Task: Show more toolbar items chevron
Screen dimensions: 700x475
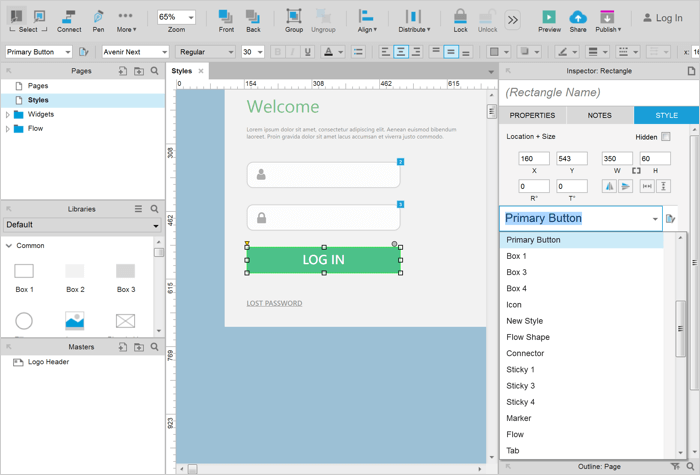Action: pos(512,20)
